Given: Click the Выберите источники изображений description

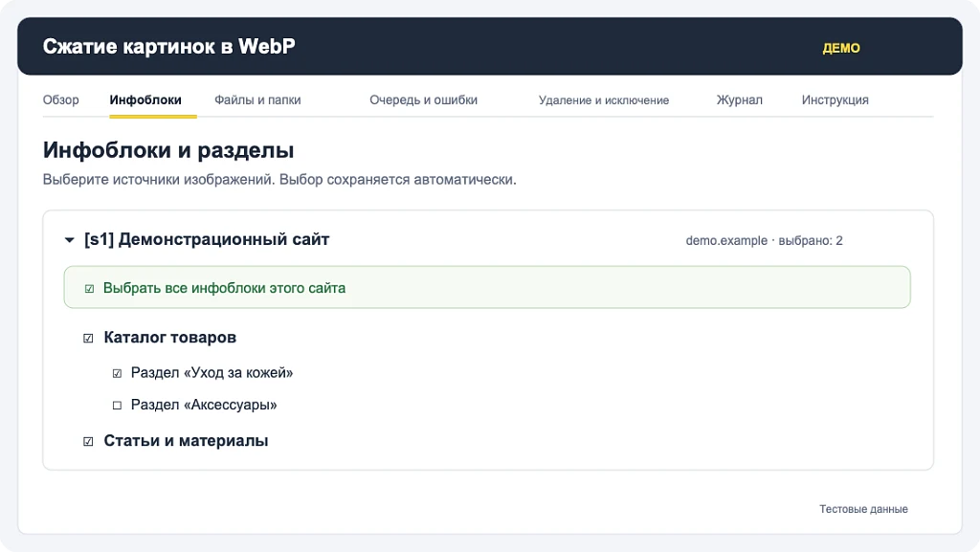Looking at the screenshot, I should tap(279, 180).
